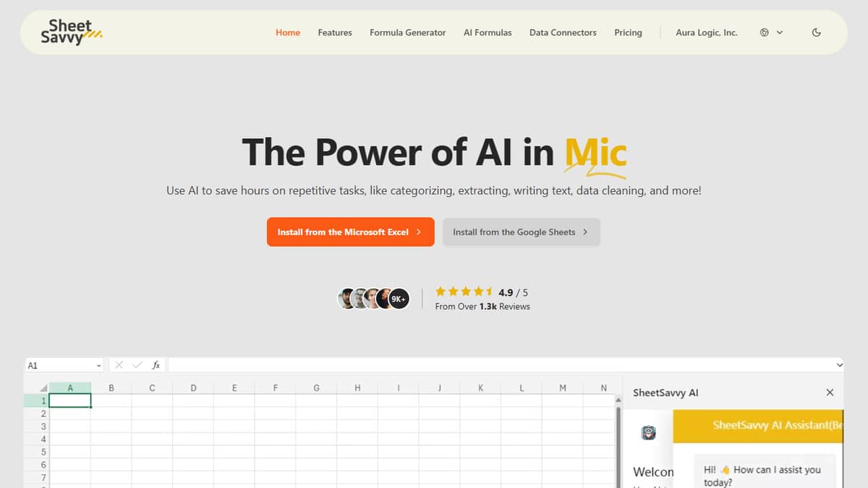Open Formula Generator page
Viewport: 868px width, 488px height.
tap(407, 33)
